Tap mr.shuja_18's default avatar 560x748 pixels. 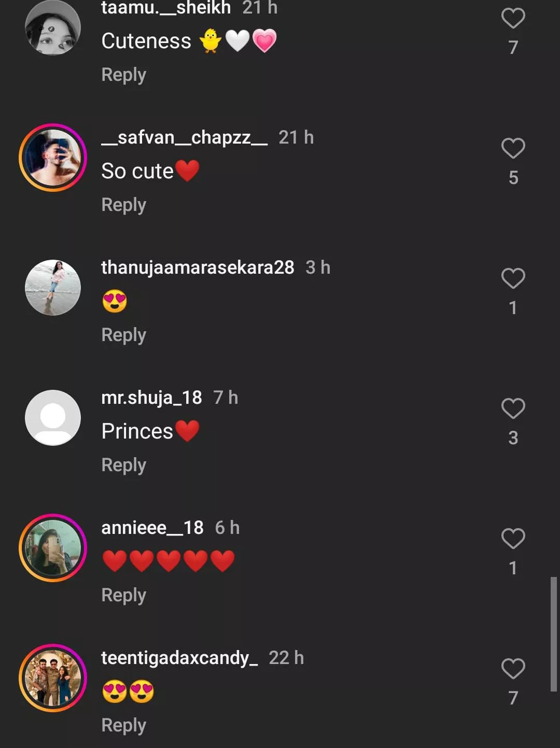[x=53, y=418]
